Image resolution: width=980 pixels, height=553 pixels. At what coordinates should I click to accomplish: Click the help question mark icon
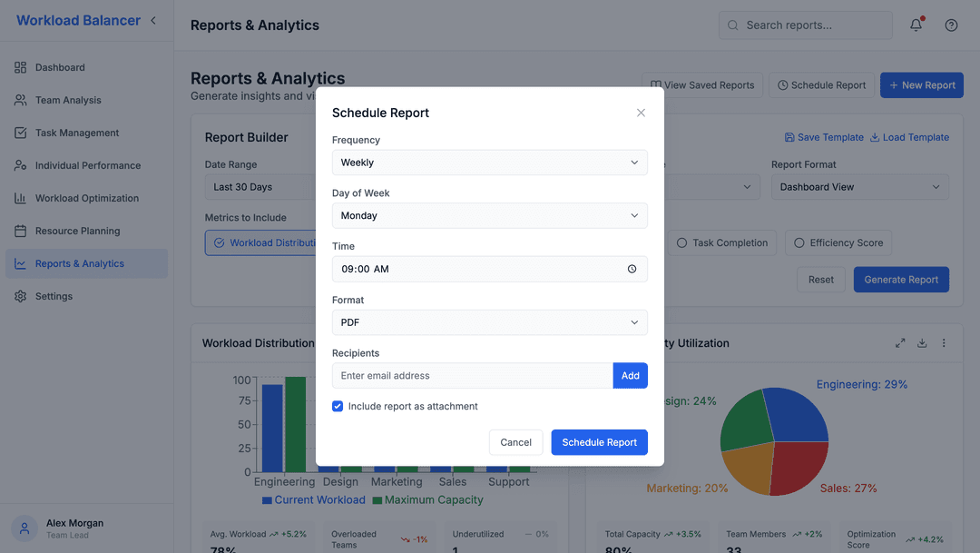951,25
